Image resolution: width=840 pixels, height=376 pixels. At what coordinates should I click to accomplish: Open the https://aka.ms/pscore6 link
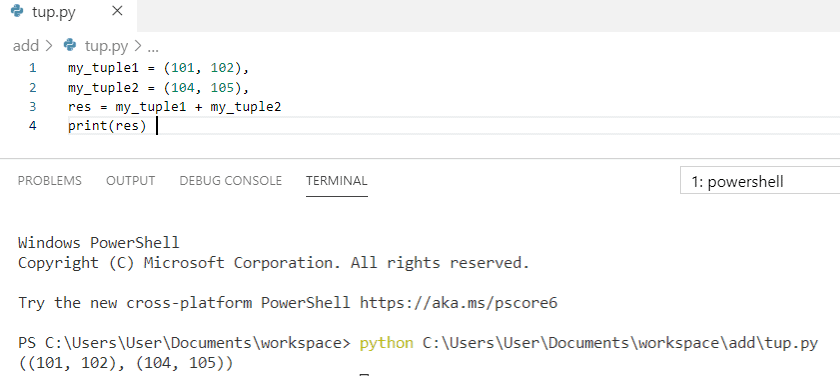[x=459, y=303]
